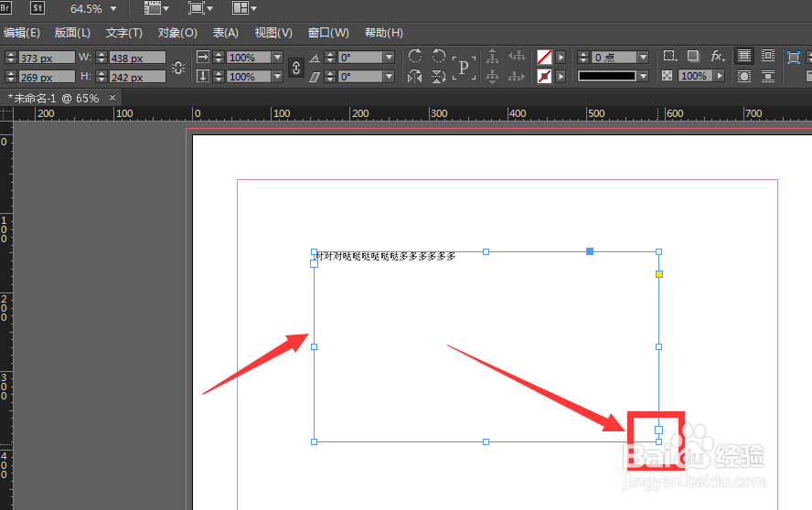Open the fx effects menu

click(718, 56)
